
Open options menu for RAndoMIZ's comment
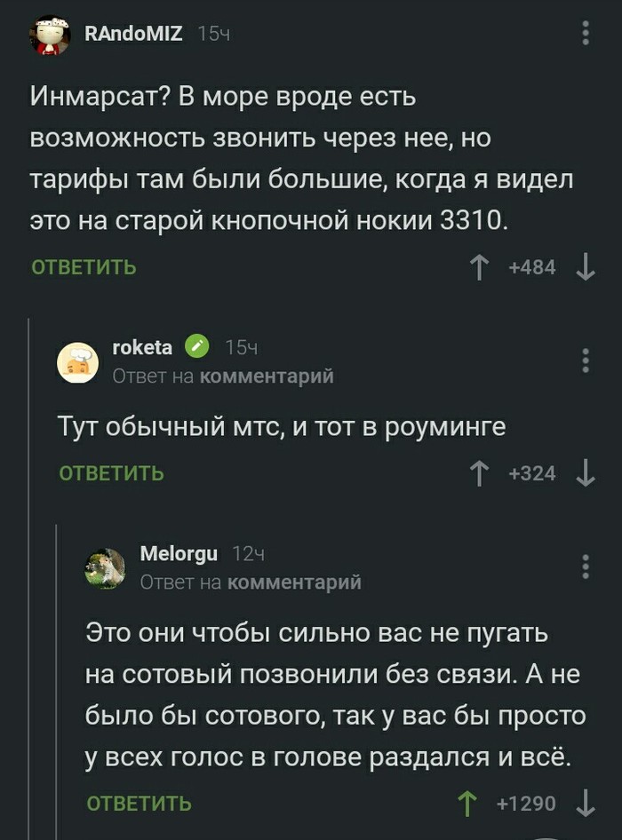[x=585, y=32]
